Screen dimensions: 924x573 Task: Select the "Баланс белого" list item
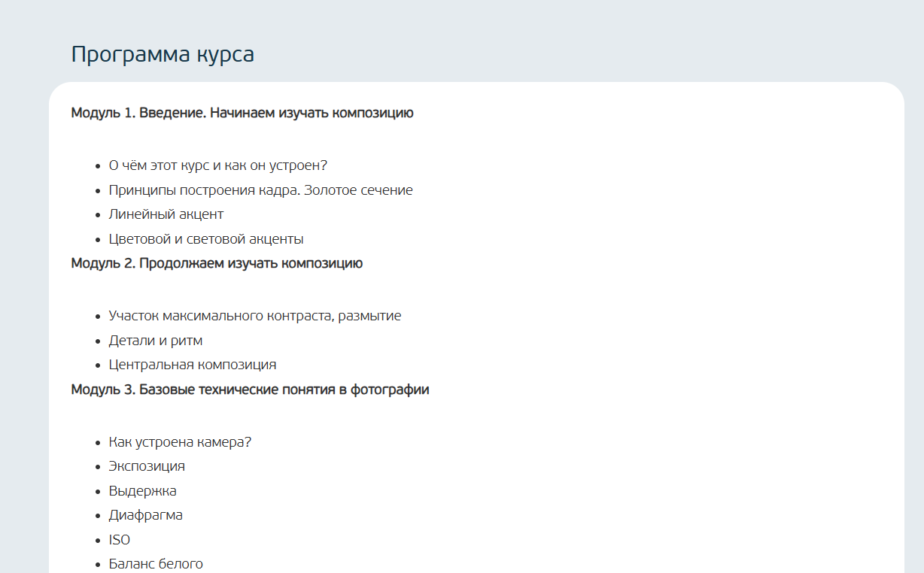(x=156, y=564)
